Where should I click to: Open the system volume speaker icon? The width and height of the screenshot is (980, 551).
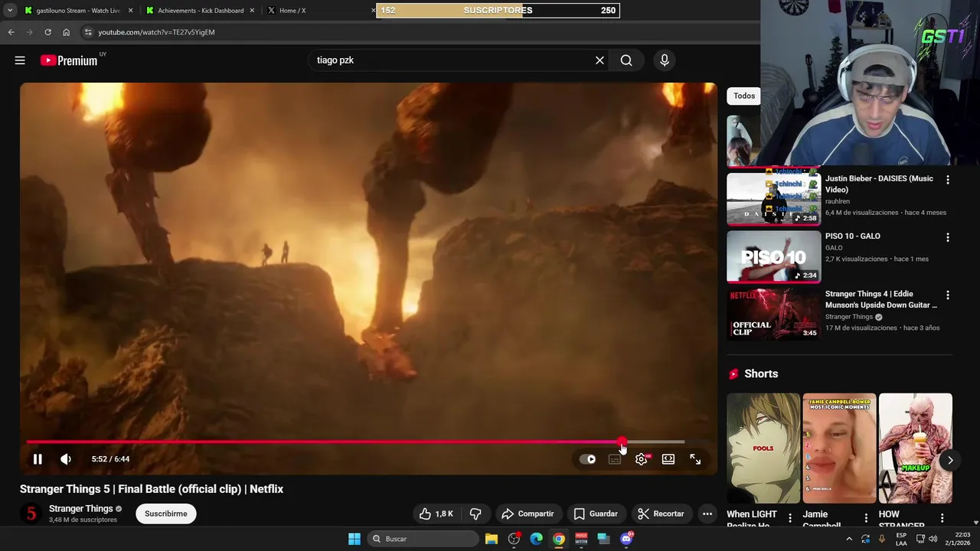click(933, 539)
